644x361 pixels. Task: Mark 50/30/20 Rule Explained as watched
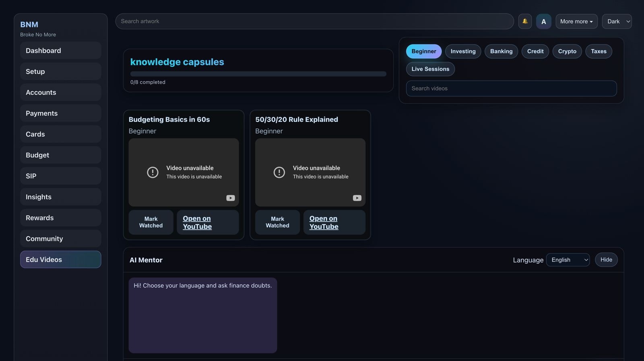[277, 222]
